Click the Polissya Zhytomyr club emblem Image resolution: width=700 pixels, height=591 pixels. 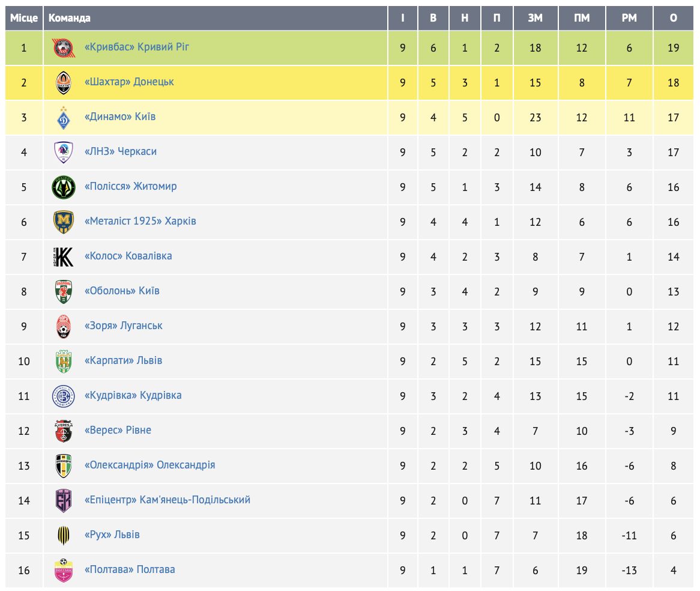63,187
